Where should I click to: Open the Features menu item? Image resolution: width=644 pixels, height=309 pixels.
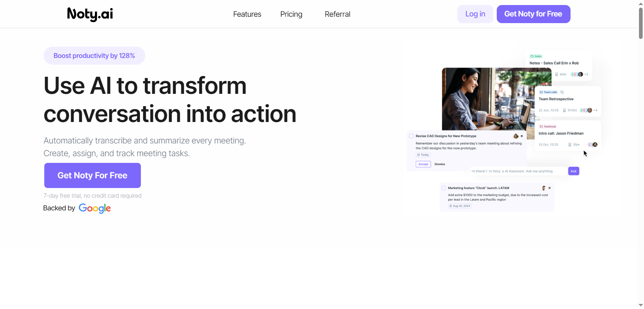tap(247, 14)
